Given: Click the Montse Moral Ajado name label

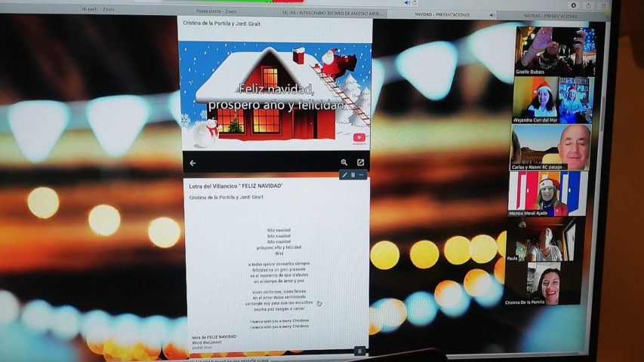Looking at the screenshot, I should [x=528, y=213].
